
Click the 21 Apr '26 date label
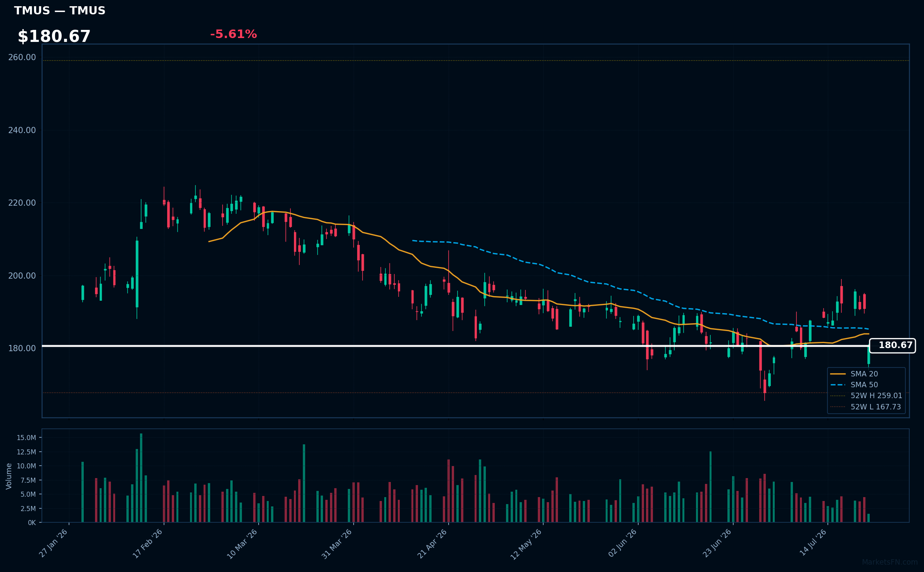click(x=432, y=544)
